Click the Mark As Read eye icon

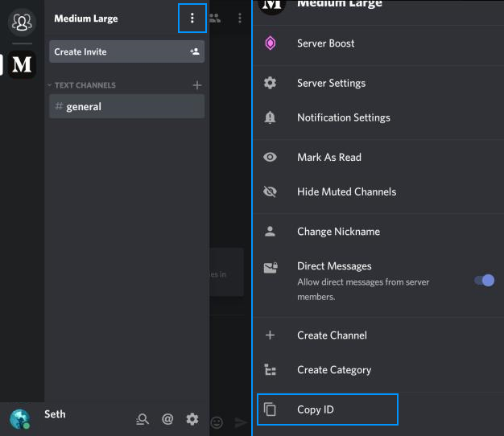270,157
